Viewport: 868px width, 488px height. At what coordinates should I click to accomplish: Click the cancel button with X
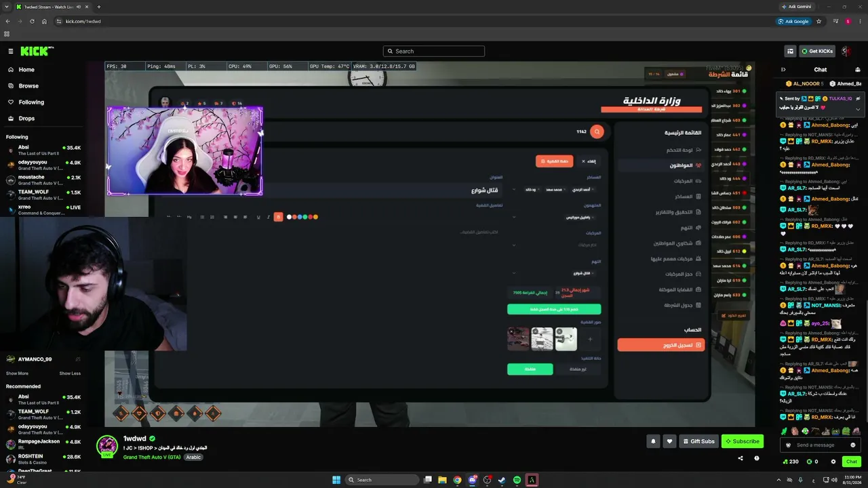click(589, 161)
